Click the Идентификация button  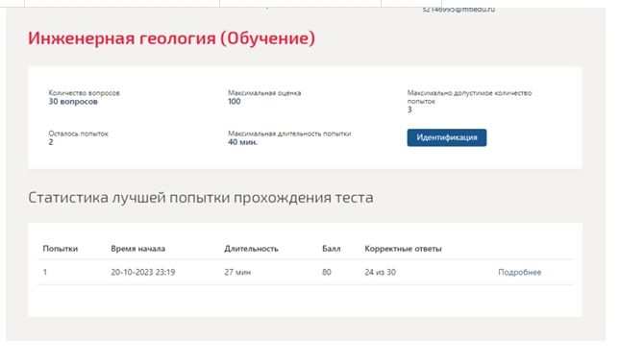coord(447,137)
